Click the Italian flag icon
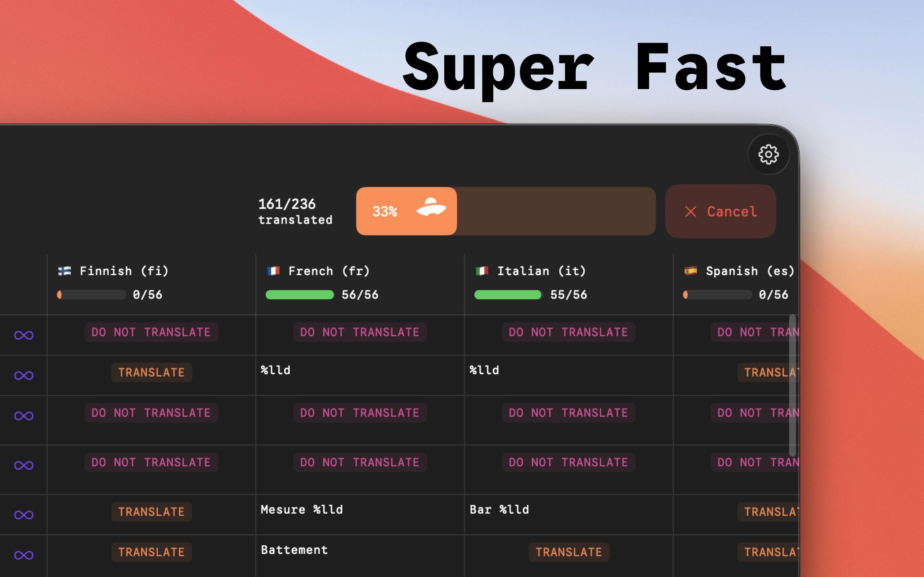This screenshot has width=924, height=577. point(481,271)
